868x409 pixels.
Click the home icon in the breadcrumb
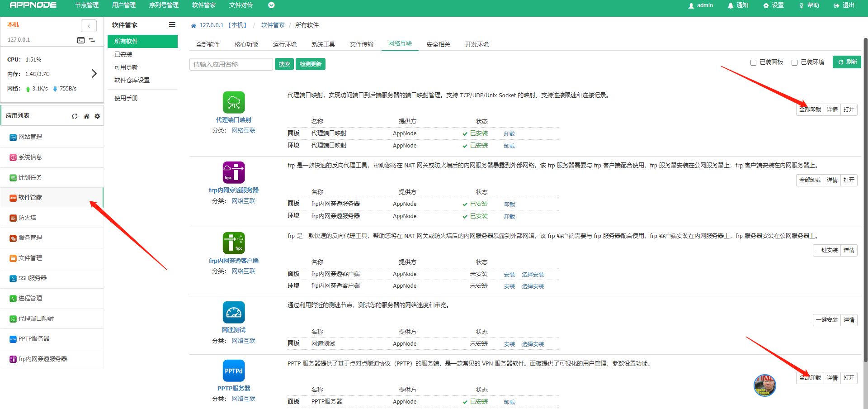(x=193, y=26)
